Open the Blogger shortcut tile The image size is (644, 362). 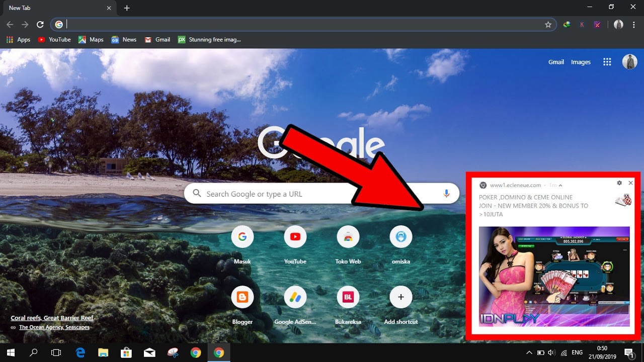coord(243,306)
